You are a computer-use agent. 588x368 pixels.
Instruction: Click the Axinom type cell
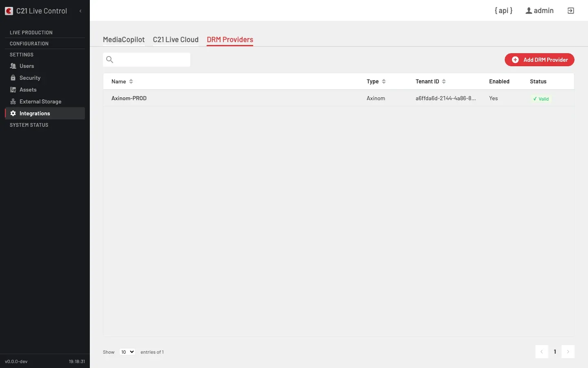coord(376,98)
